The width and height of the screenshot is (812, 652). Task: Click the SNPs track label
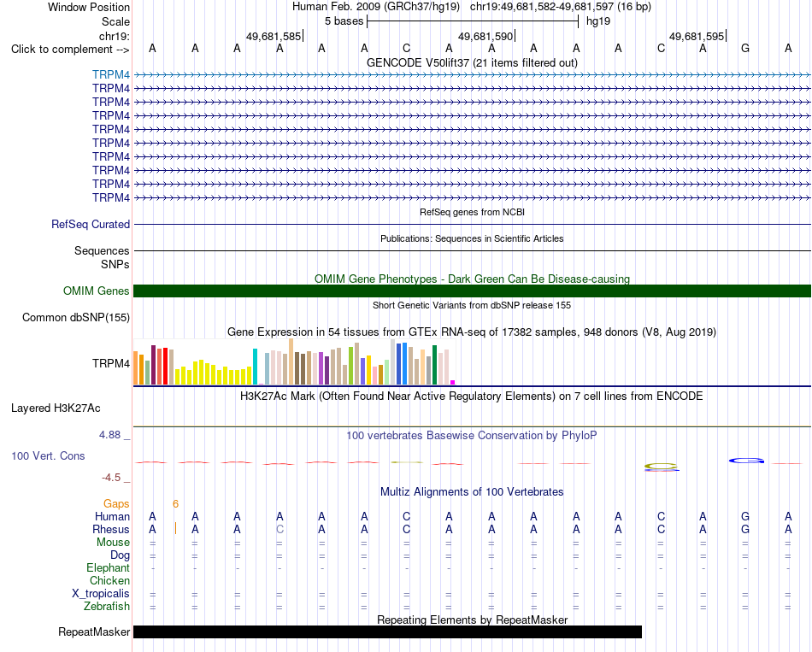(115, 264)
